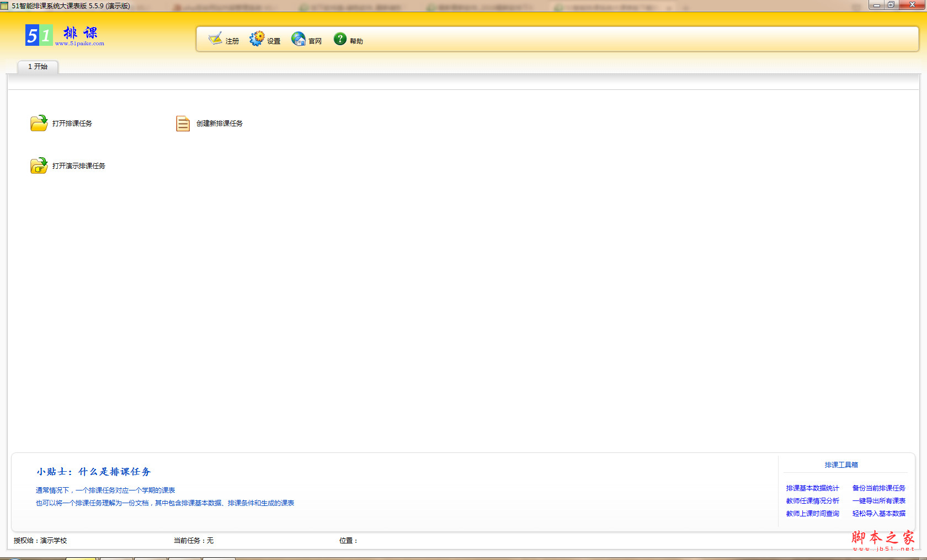Choose 创建新排课任务 link
This screenshot has width=927, height=560.
(220, 124)
